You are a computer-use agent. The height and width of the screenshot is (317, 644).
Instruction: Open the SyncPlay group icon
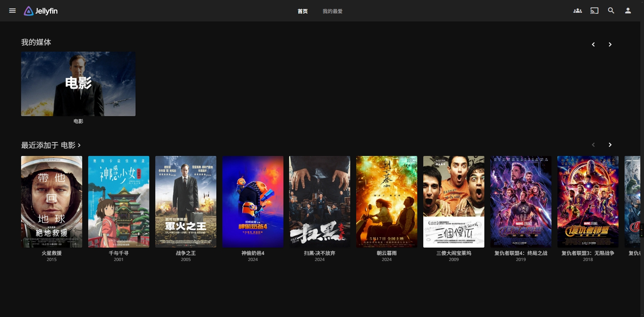tap(577, 11)
